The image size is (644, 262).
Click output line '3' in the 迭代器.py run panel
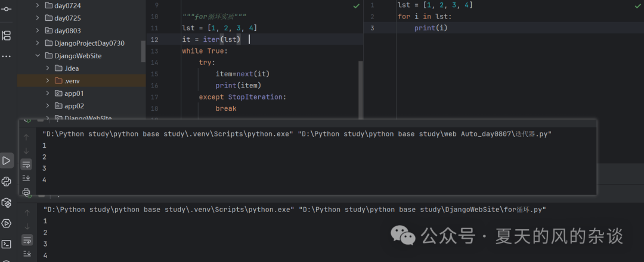pos(44,168)
